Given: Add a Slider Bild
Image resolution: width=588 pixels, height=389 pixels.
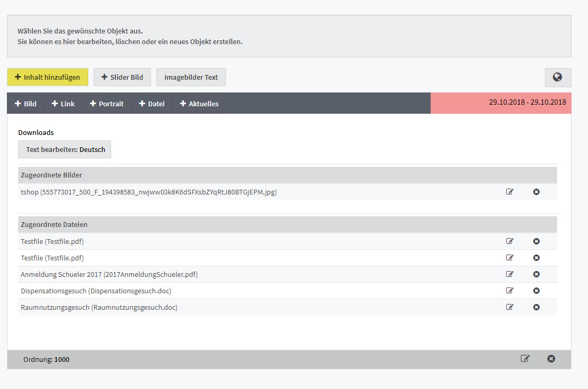Looking at the screenshot, I should 122,77.
